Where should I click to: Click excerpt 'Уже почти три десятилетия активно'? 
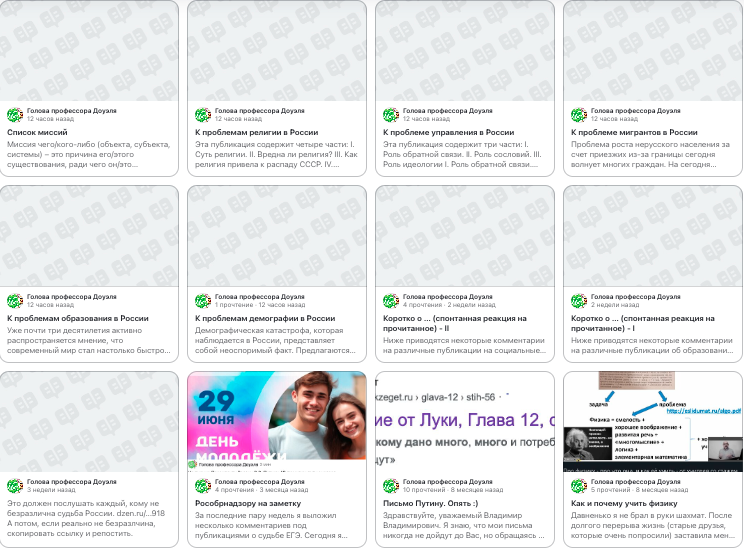tap(88, 340)
